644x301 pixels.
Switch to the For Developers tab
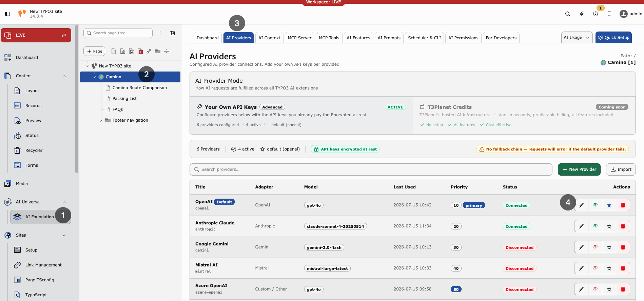point(501,38)
